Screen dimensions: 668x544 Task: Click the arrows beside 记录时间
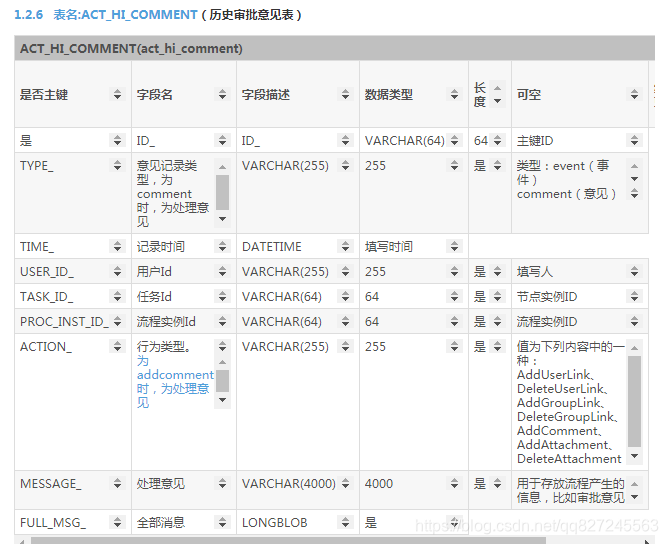pos(222,246)
